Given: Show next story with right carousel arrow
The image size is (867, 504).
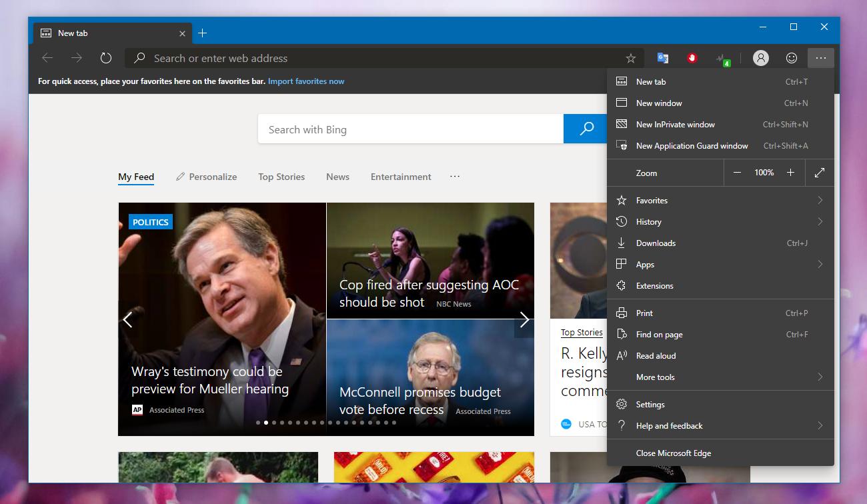Looking at the screenshot, I should pos(524,319).
